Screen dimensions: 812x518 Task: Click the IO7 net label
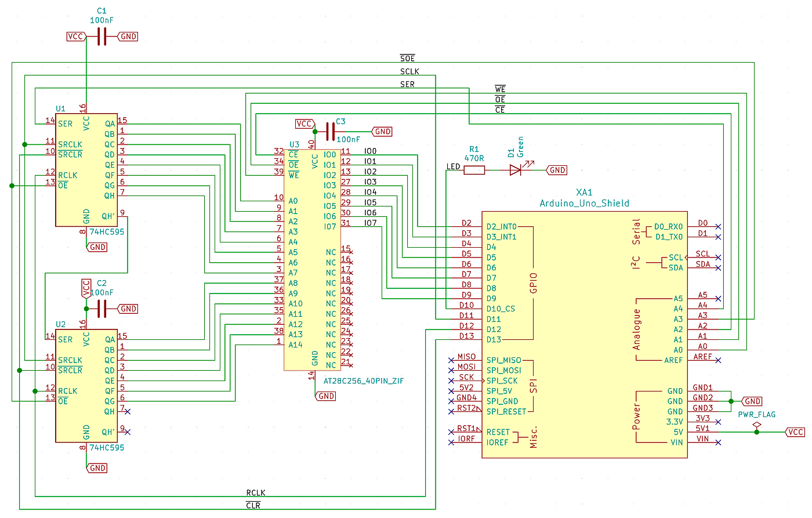371,223
